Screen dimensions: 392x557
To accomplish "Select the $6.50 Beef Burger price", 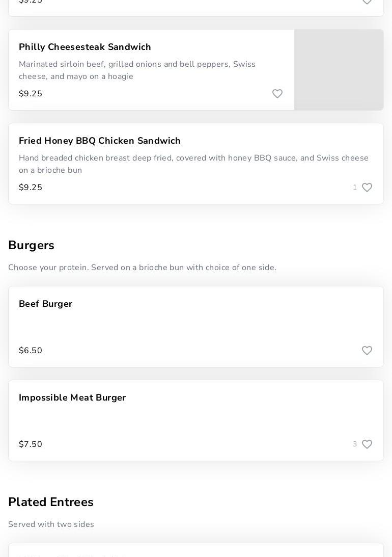I will [x=31, y=350].
